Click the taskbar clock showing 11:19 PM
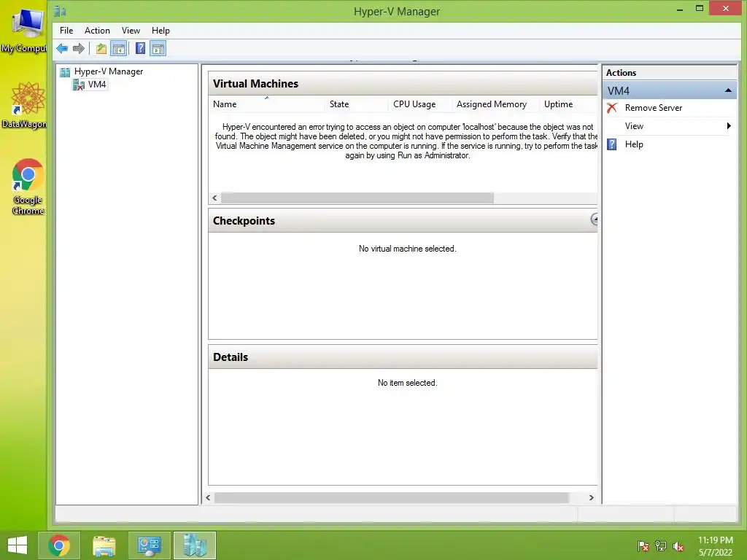Image resolution: width=747 pixels, height=560 pixels. point(715,546)
